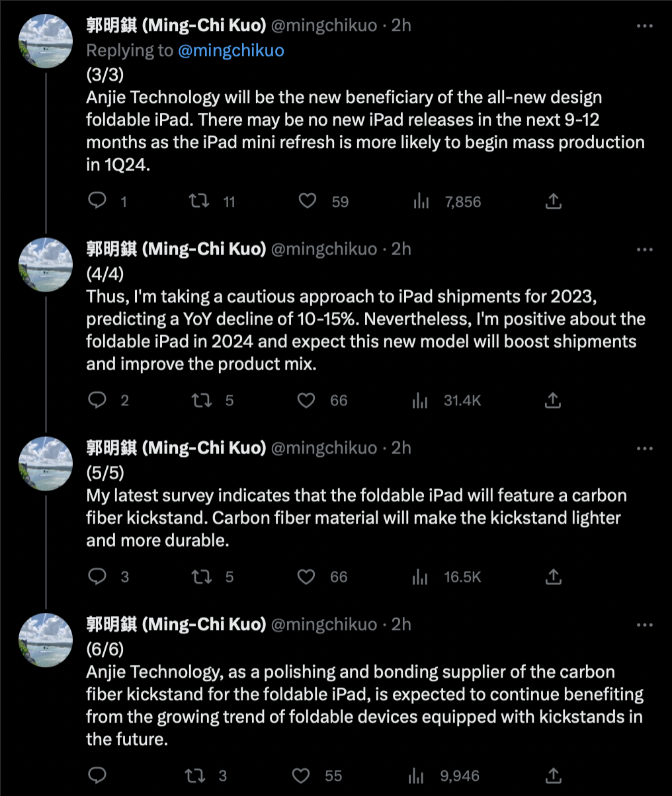Open more options on the (5/5) tweet
This screenshot has width=672, height=796.
tap(644, 448)
